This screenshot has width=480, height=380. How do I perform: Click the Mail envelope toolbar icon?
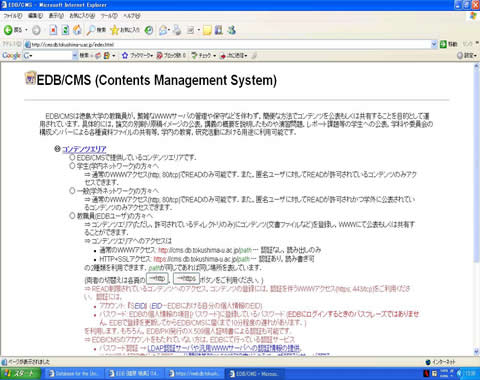click(163, 30)
